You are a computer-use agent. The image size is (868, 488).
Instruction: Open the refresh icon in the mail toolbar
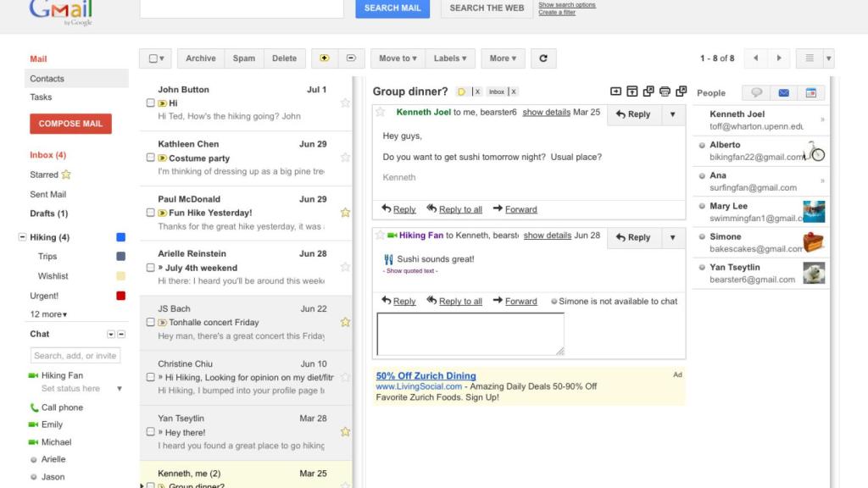click(x=543, y=58)
